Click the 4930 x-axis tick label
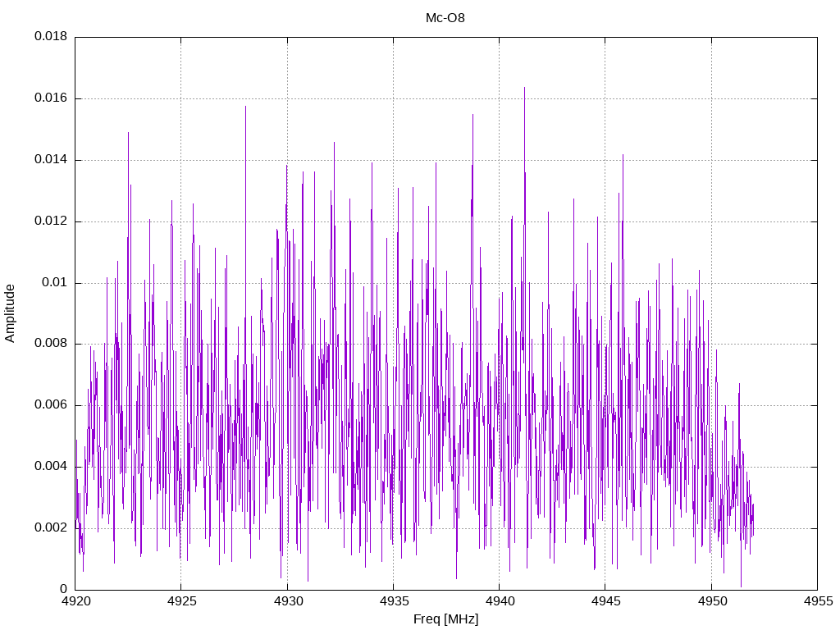 pyautogui.click(x=288, y=601)
